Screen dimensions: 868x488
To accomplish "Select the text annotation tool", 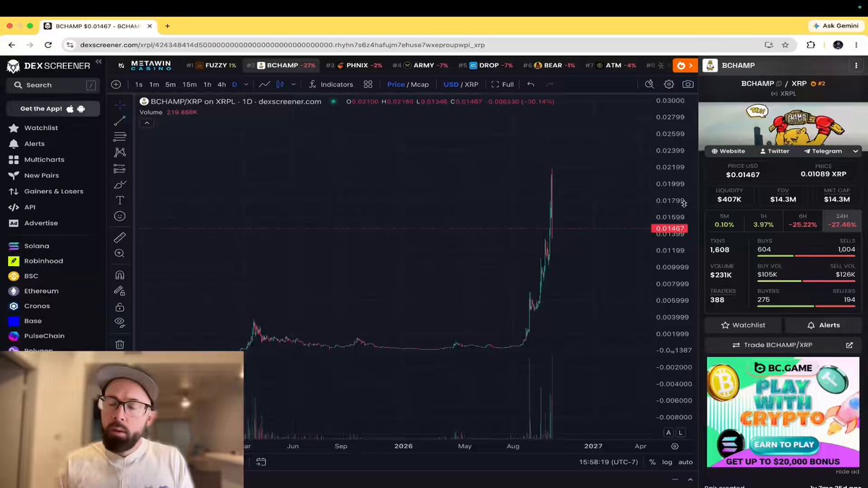I will [x=120, y=200].
